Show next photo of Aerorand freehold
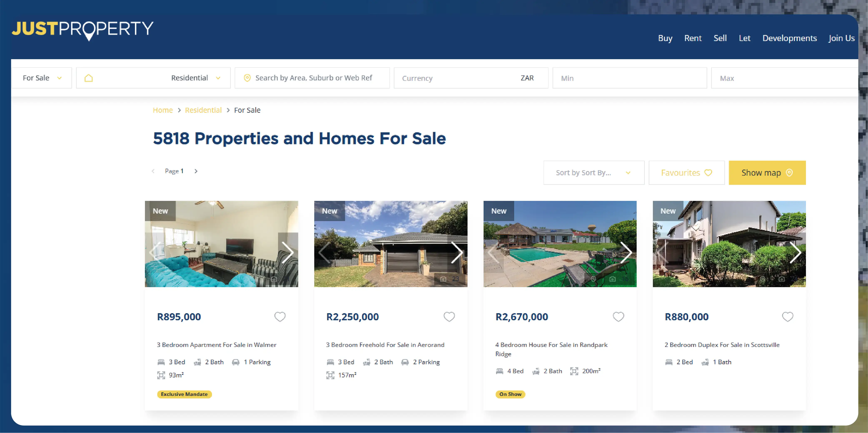Viewport: 868px width, 433px height. [457, 252]
